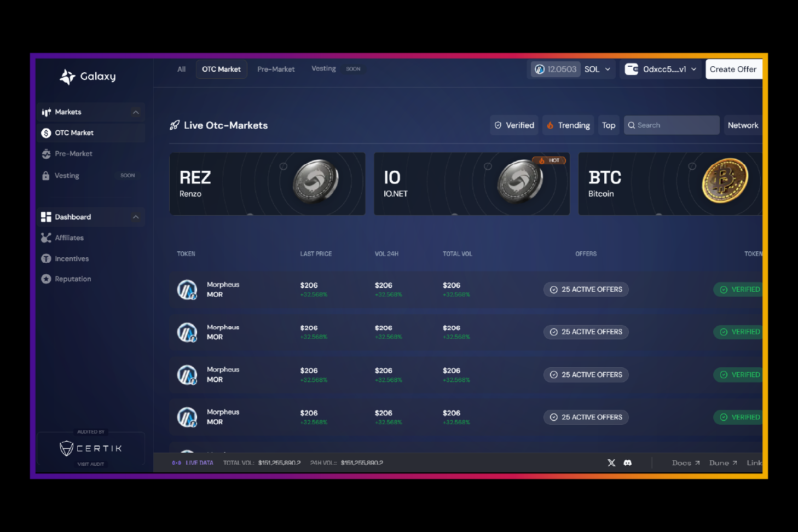Open the BTC Bitcoin market card
Viewport: 798px width, 532px height.
point(670,184)
